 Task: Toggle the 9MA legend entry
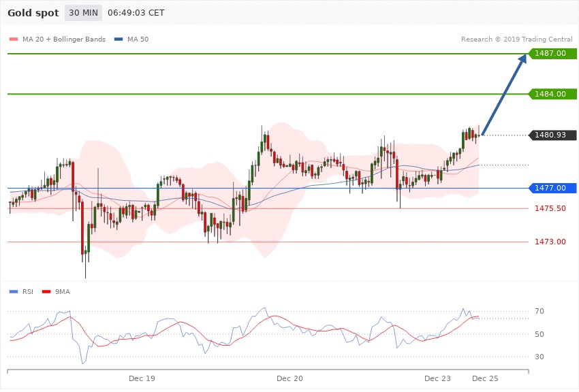[x=60, y=291]
